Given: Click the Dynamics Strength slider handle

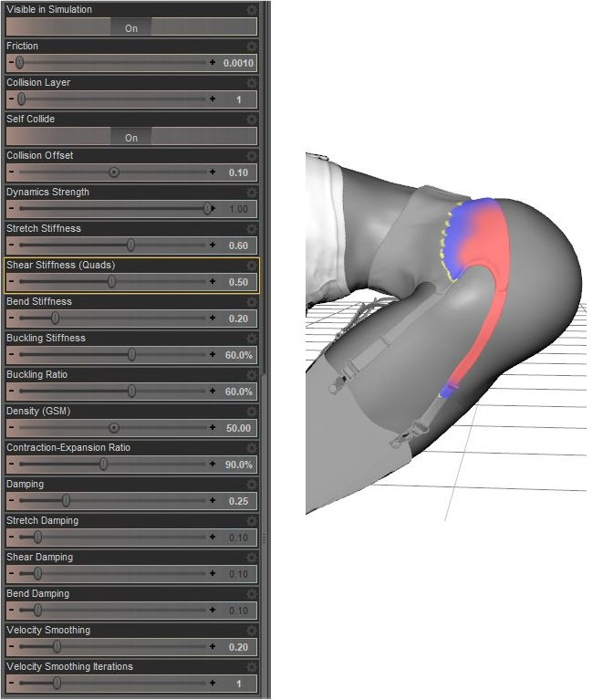Looking at the screenshot, I should (208, 208).
